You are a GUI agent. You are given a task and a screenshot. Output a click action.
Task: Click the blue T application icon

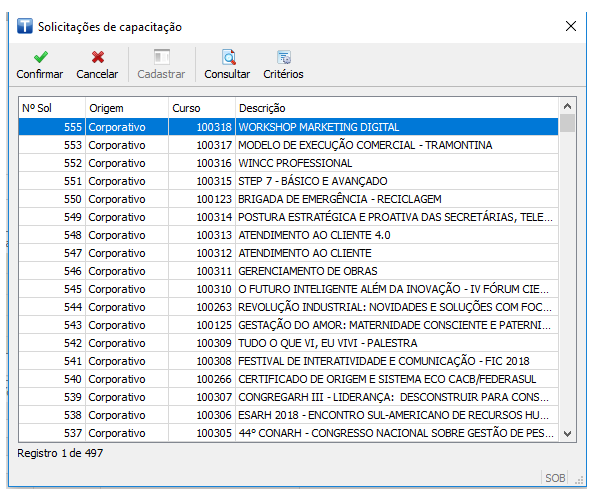tap(25, 26)
